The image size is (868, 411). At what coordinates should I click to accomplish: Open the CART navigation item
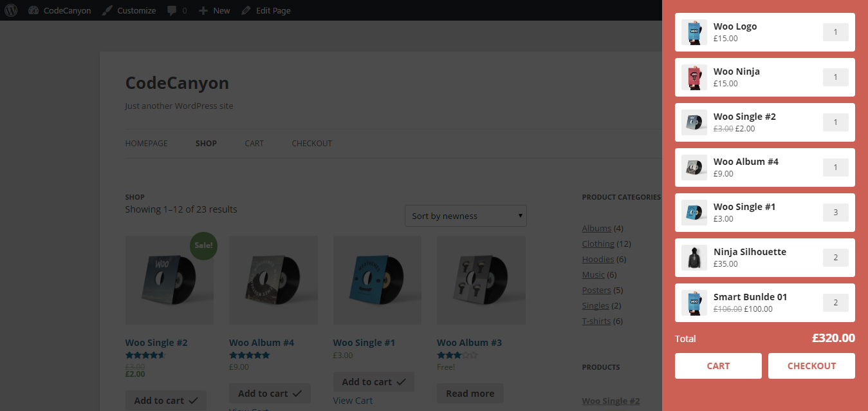tap(254, 143)
